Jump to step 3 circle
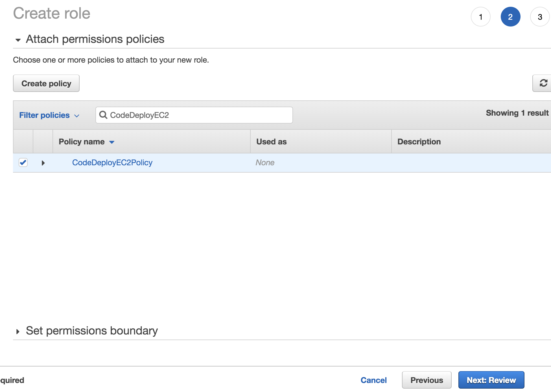551x392 pixels. click(539, 17)
